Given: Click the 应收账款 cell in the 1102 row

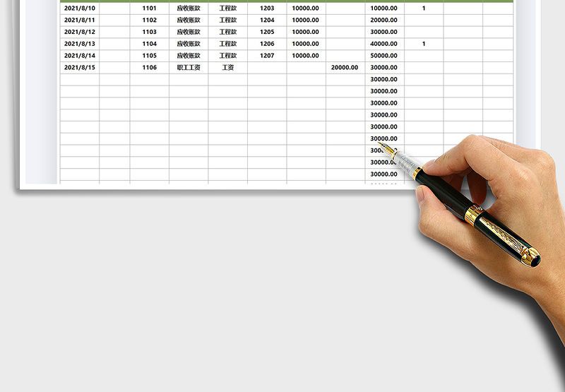Looking at the screenshot, I should tap(189, 20).
